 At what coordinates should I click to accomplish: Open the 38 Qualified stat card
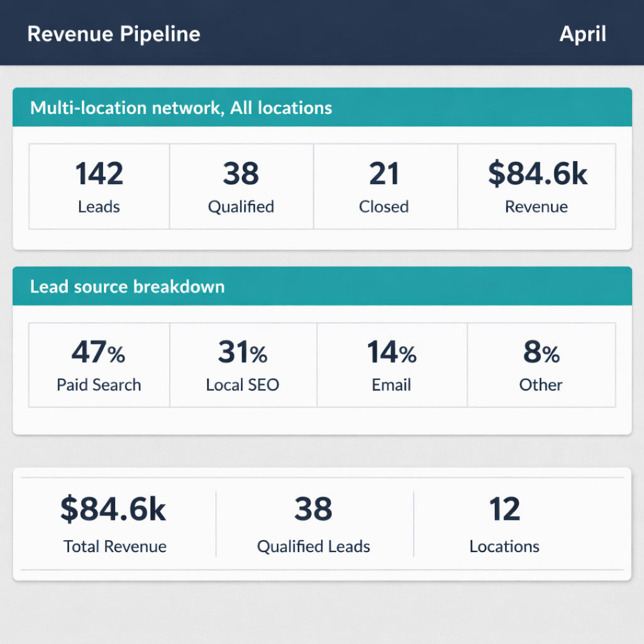241,186
